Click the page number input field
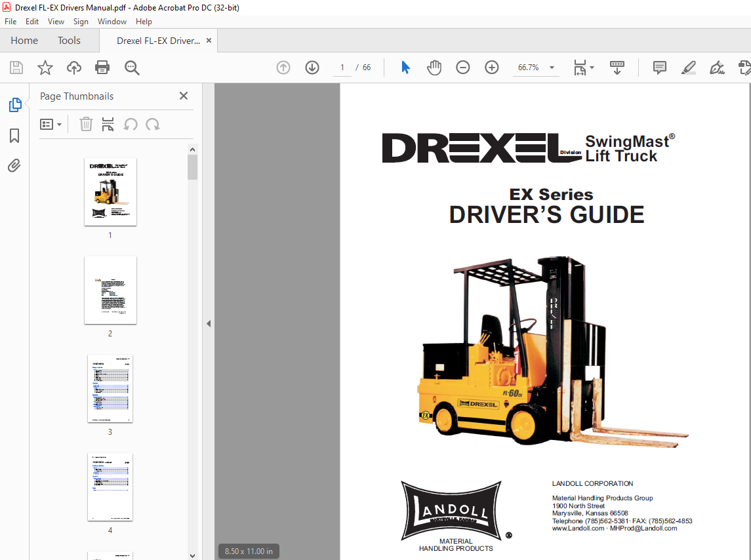The height and width of the screenshot is (560, 751). (x=342, y=68)
